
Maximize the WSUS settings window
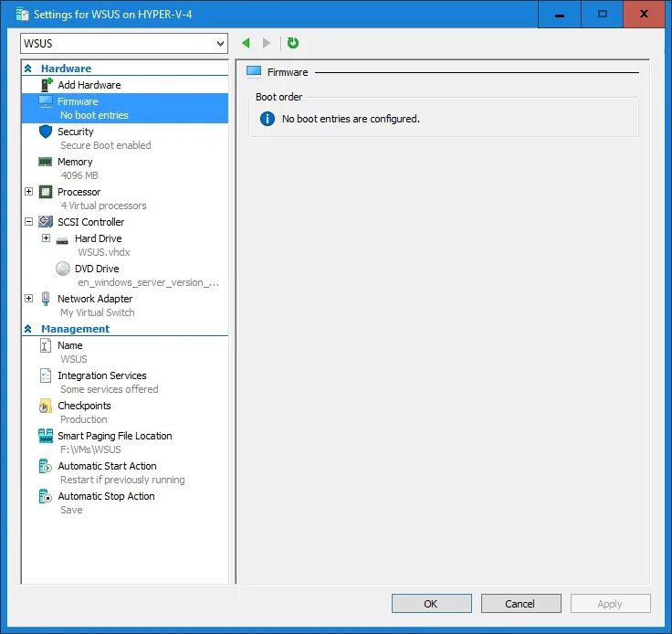(602, 14)
